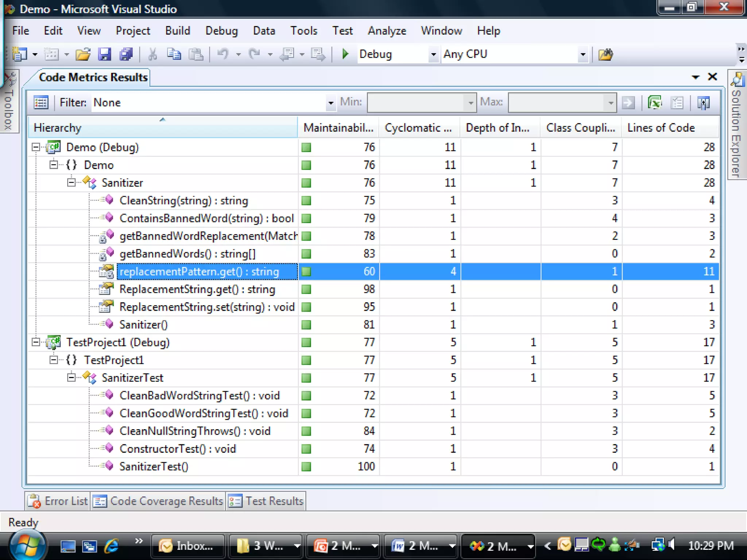The width and height of the screenshot is (747, 560).
Task: Click the Internet Explorer taskbar icon
Action: [112, 545]
